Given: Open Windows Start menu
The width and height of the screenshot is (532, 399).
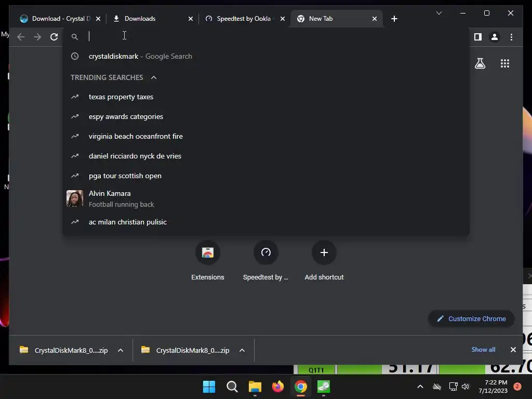Looking at the screenshot, I should 209,387.
